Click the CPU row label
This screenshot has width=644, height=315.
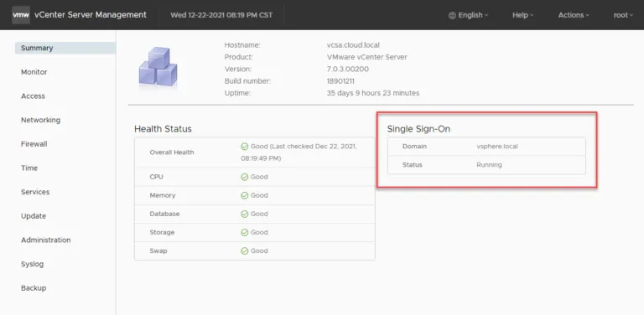point(157,177)
